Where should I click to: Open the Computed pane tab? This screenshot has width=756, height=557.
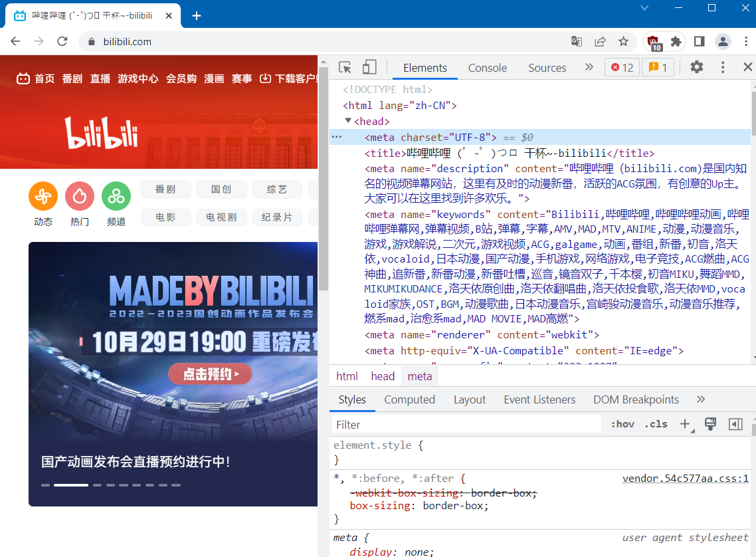point(410,399)
